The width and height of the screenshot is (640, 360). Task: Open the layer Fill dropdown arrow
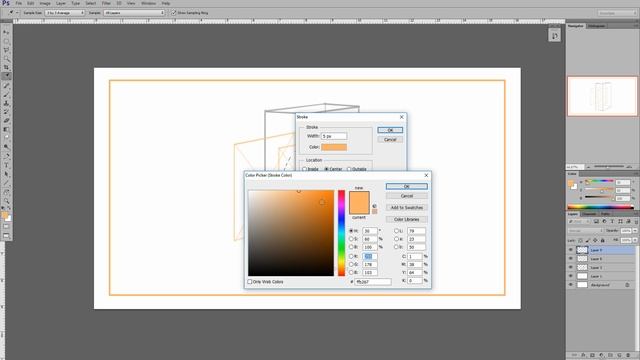635,240
